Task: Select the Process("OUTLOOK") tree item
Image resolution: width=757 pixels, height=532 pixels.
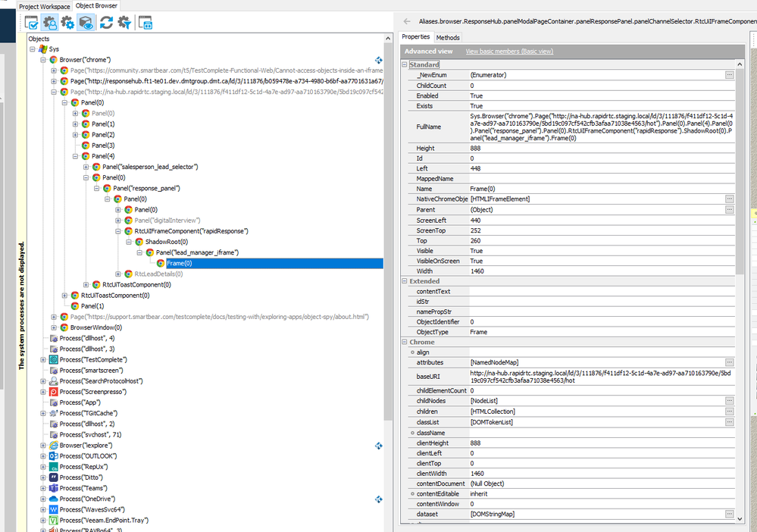Action: [87, 456]
